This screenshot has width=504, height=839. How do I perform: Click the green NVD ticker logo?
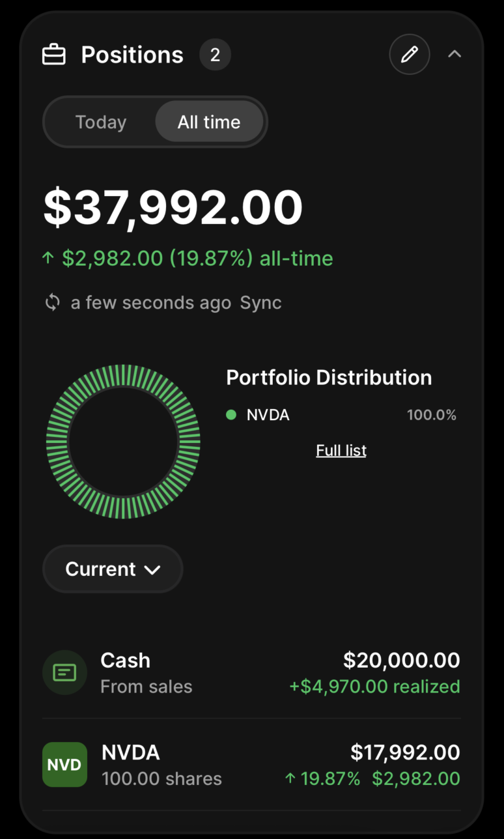point(64,764)
